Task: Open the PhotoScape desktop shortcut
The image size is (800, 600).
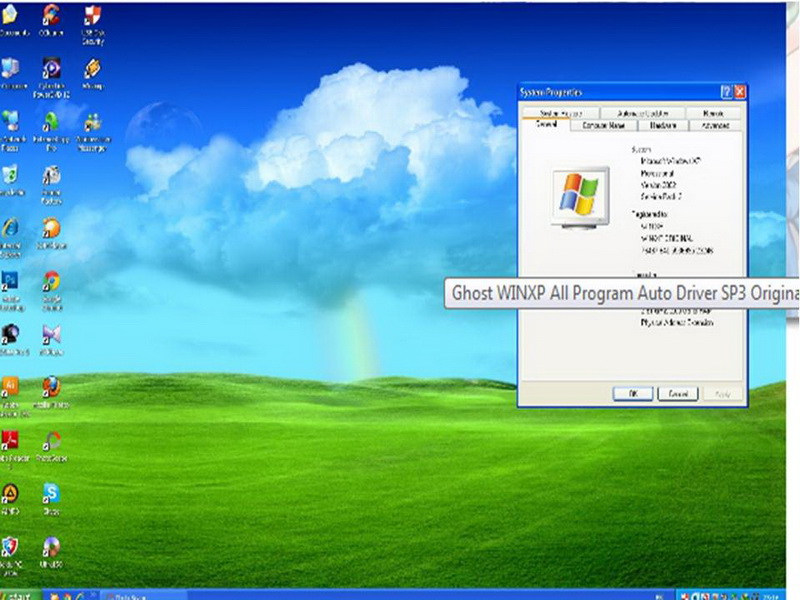Action: pos(51,442)
